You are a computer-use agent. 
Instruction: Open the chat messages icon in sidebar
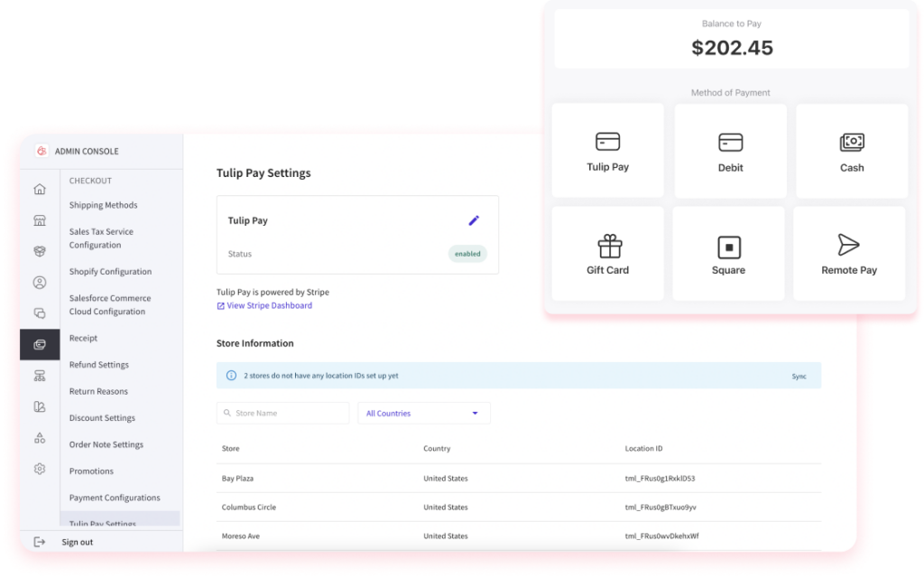point(40,313)
